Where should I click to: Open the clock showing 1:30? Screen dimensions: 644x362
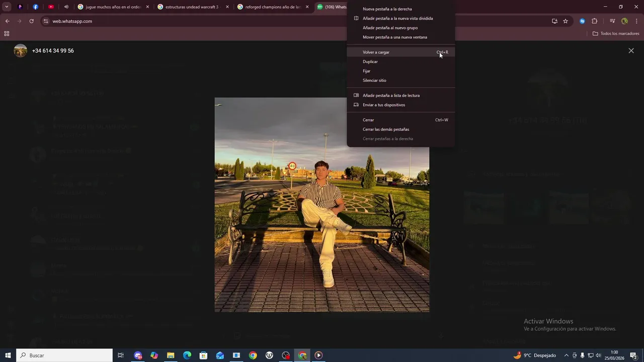click(614, 355)
